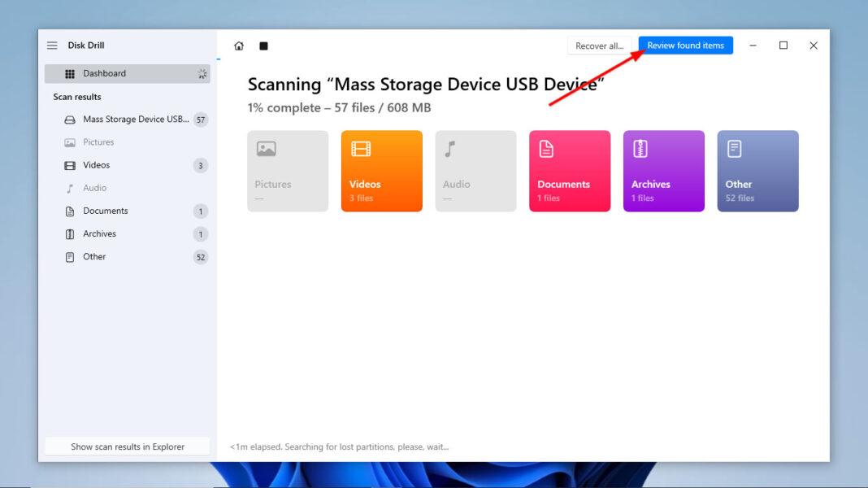This screenshot has height=488, width=868.
Task: Open the Documents tile
Action: pyautogui.click(x=570, y=171)
